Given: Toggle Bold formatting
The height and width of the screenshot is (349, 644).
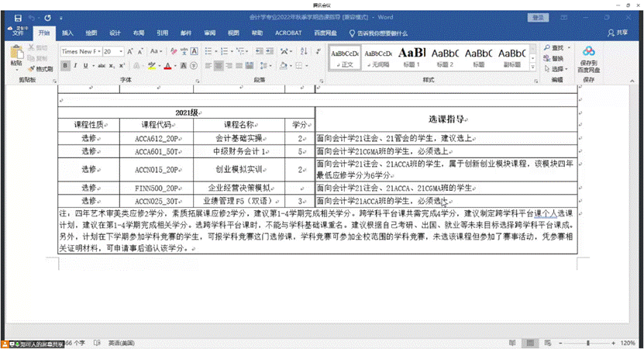Looking at the screenshot, I should [65, 66].
